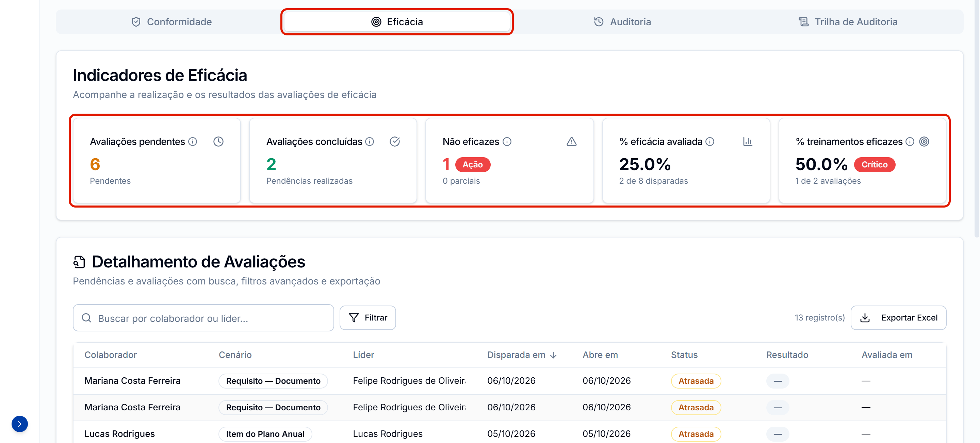Click info icon beside Avaliações pendentes

tap(193, 142)
